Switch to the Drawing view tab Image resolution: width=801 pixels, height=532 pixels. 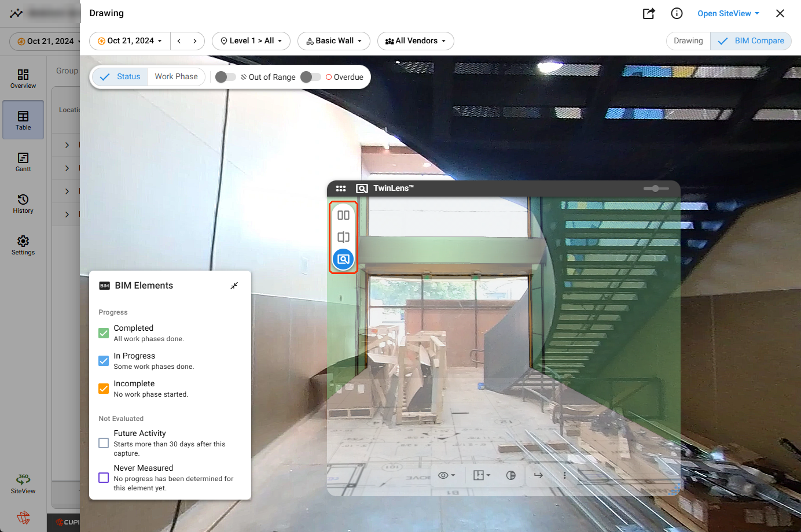[x=688, y=41]
